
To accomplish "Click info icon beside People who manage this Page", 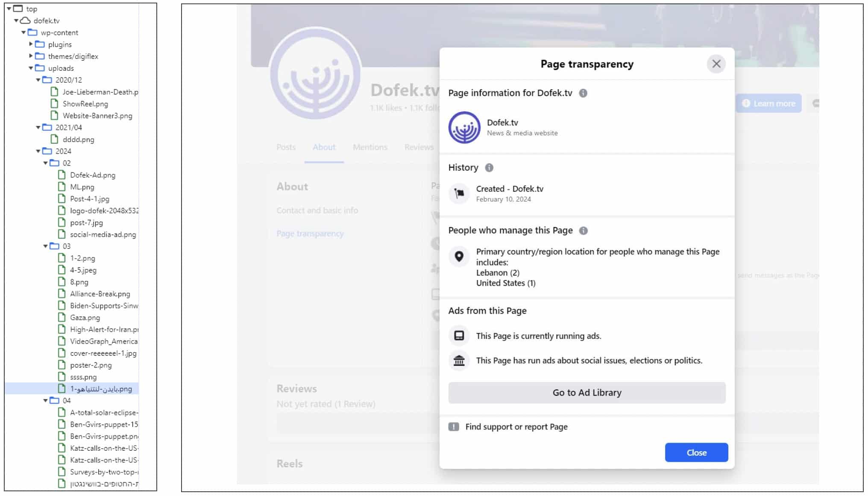I will click(x=583, y=230).
